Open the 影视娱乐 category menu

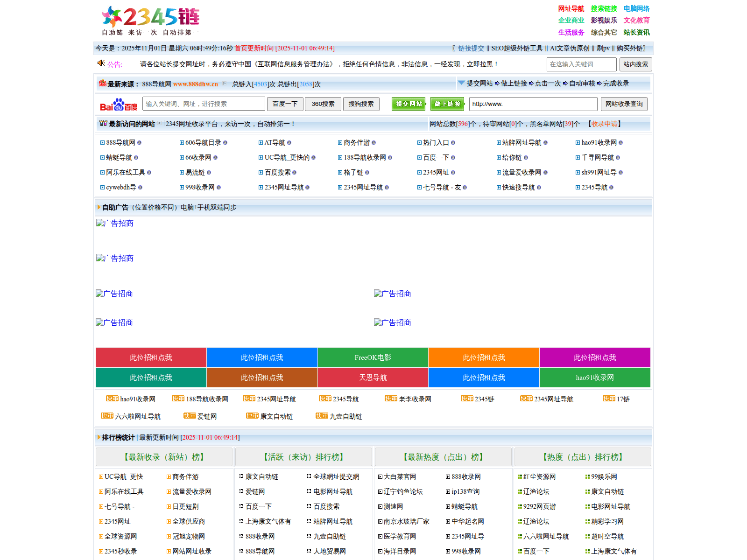(604, 20)
